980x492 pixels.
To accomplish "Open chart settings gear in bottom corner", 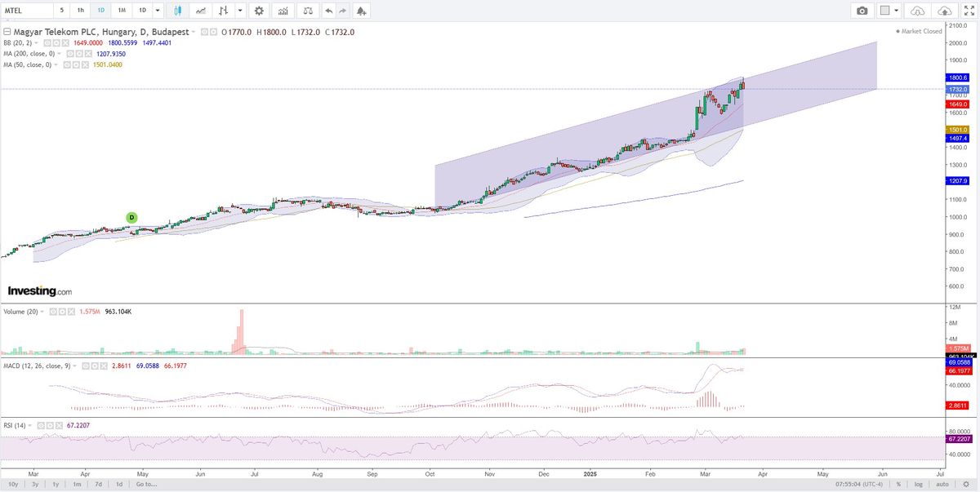I will point(965,485).
